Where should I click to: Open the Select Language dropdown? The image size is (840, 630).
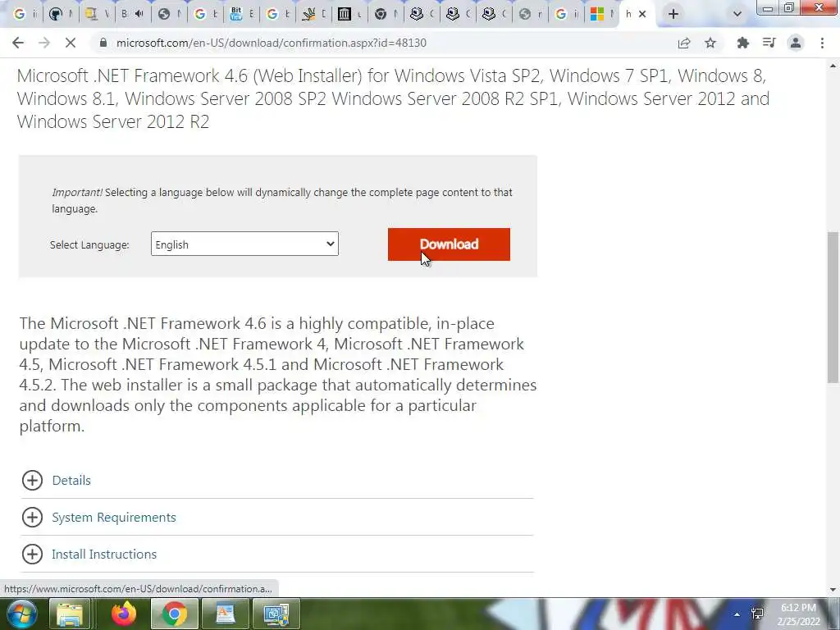click(x=244, y=244)
